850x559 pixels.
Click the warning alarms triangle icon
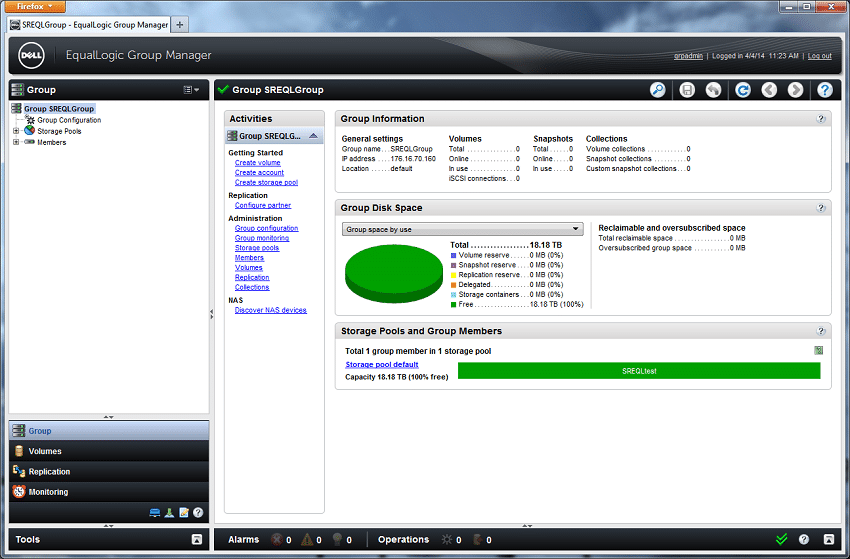(307, 539)
